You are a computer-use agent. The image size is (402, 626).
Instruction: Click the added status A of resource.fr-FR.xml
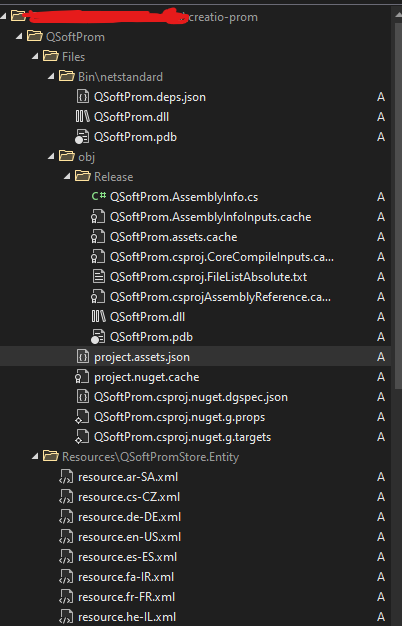(381, 596)
